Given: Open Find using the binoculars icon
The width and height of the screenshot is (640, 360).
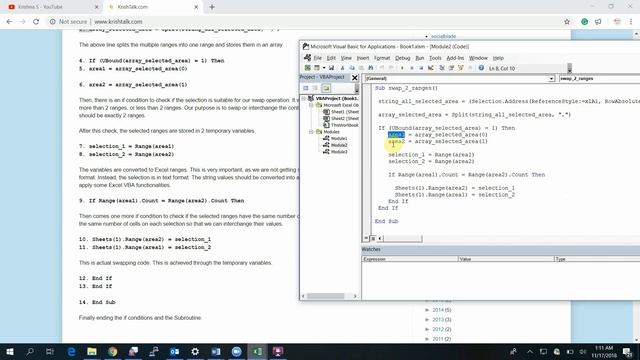Looking at the screenshot, I should 371,68.
